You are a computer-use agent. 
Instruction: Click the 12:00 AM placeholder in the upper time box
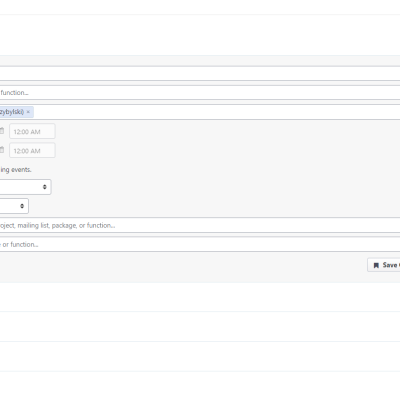click(x=27, y=132)
